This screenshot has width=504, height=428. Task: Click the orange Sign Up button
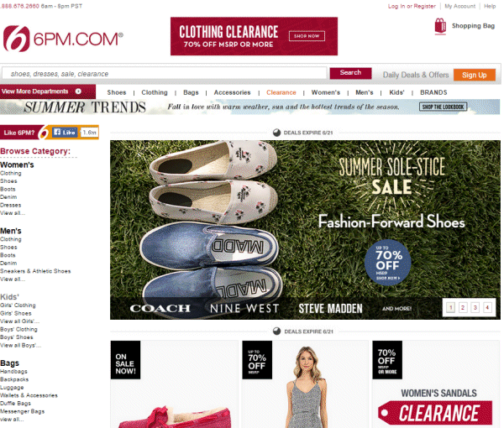coord(474,75)
